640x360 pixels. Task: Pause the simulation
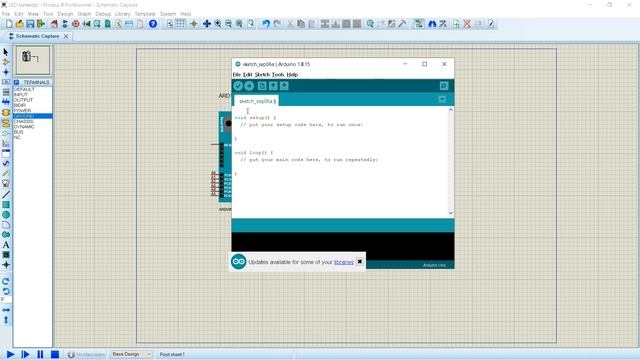(x=40, y=354)
